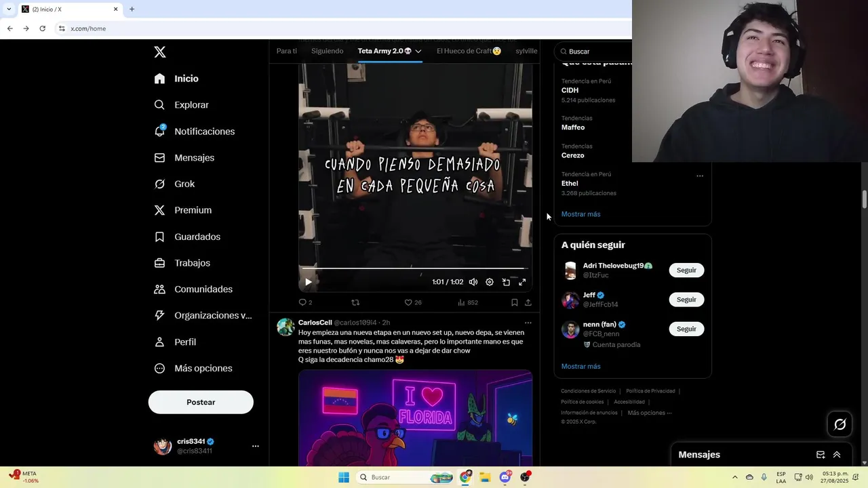Open options dots on Ethel trend
This screenshot has height=488, width=868.
tap(700, 176)
